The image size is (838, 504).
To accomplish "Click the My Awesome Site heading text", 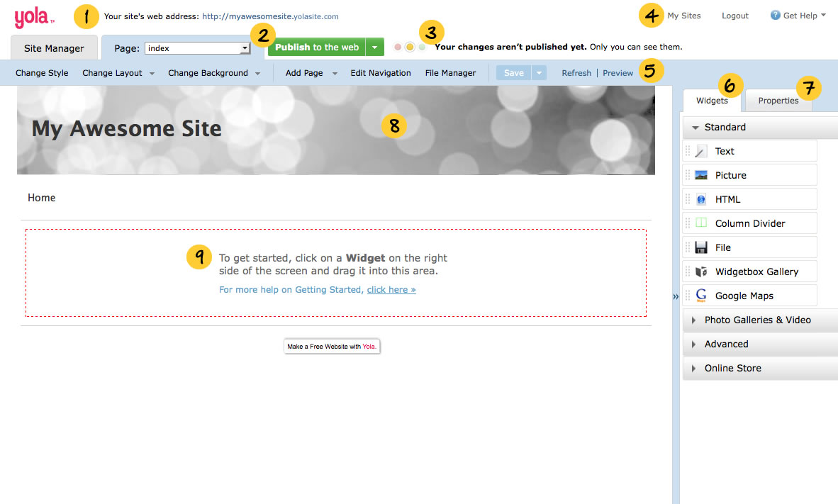I will point(127,129).
